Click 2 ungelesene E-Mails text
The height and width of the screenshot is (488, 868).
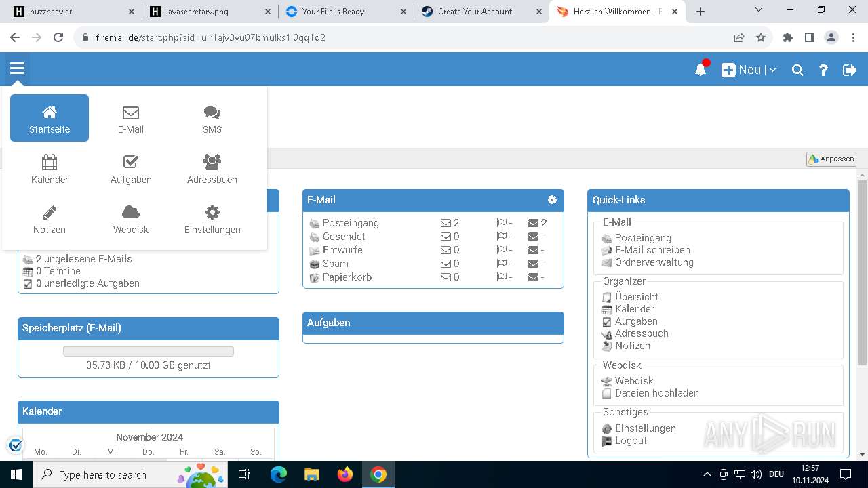[x=84, y=259]
